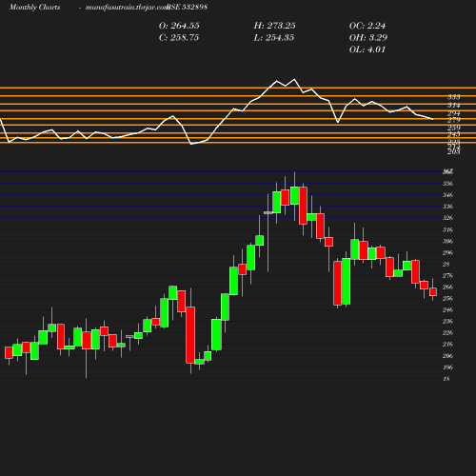Viewport: 476px width, 476px height.
Task: Select the close price 'C: 258.75'
Action: pyautogui.click(x=179, y=38)
